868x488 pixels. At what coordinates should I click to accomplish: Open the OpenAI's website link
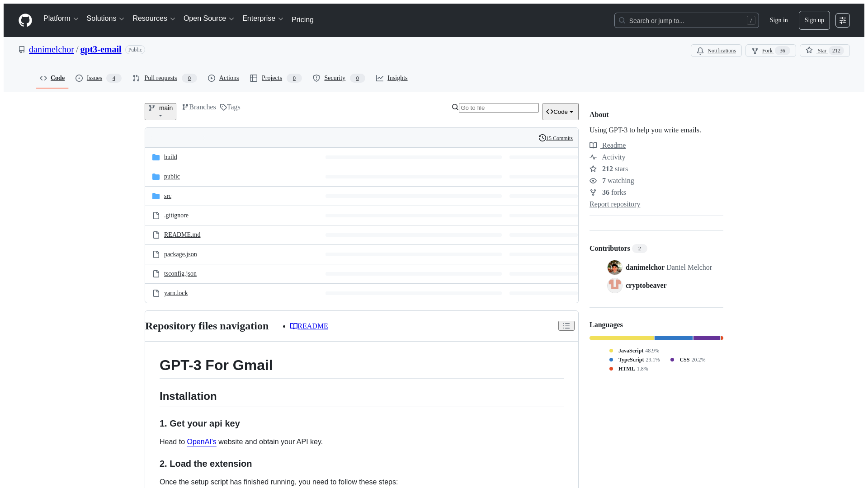pos(202,441)
